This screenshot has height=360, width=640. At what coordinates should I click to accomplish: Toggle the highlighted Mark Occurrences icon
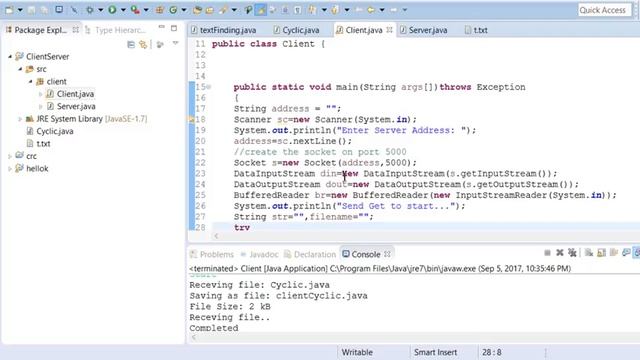tap(260, 10)
